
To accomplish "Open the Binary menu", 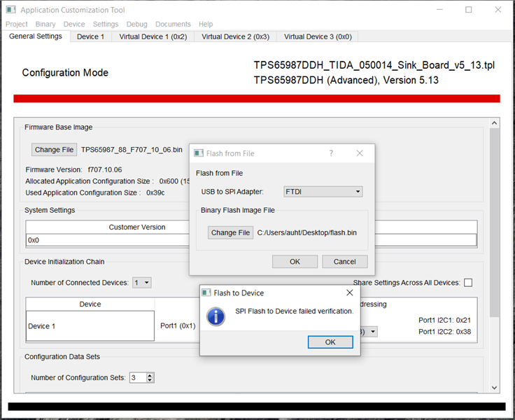I will coord(45,24).
